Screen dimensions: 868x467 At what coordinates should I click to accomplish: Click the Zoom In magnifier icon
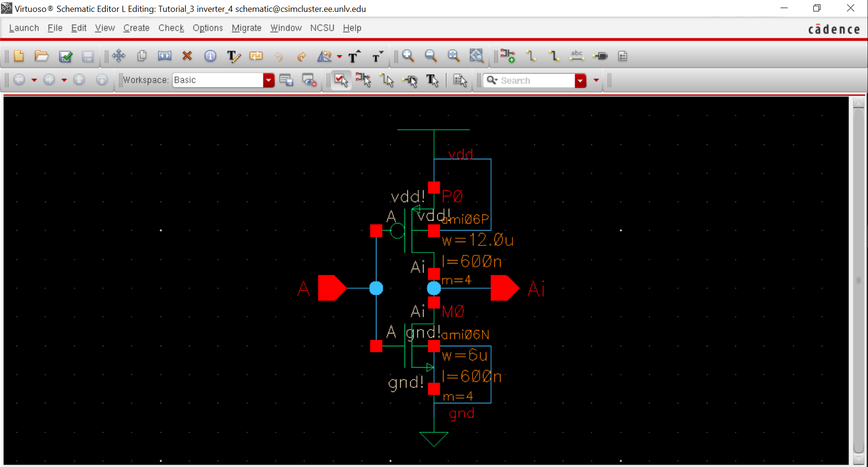(408, 56)
